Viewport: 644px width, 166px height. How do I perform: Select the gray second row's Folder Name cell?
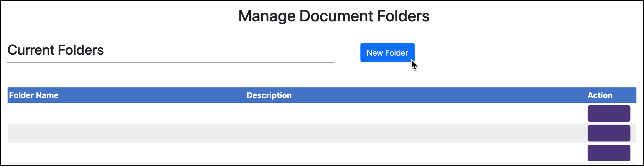pyautogui.click(x=126, y=133)
